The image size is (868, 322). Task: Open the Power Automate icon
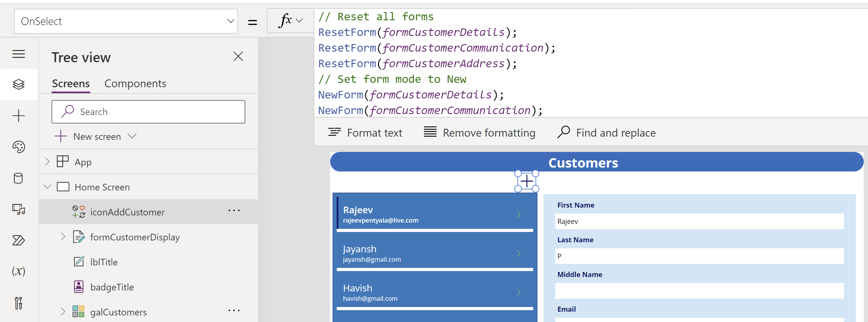click(x=18, y=240)
